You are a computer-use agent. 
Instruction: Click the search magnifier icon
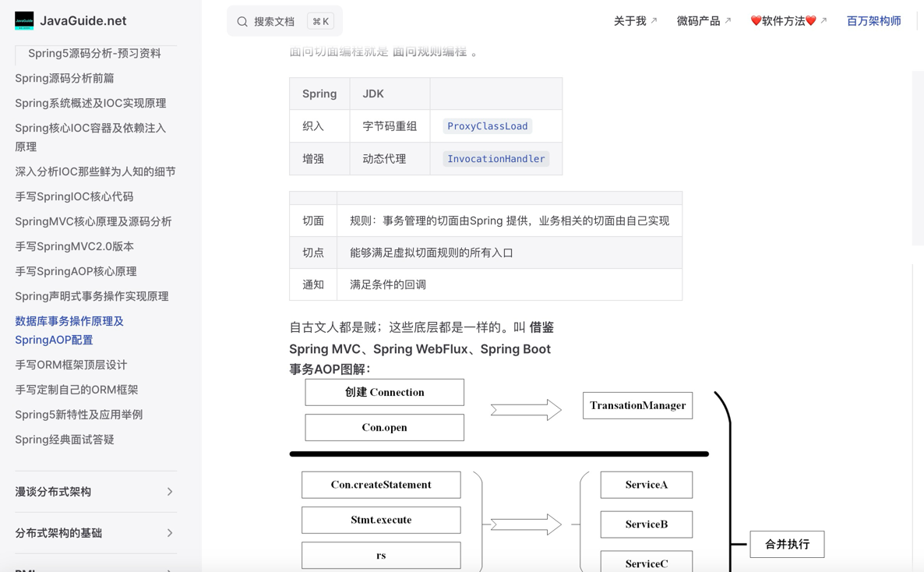[x=242, y=22]
